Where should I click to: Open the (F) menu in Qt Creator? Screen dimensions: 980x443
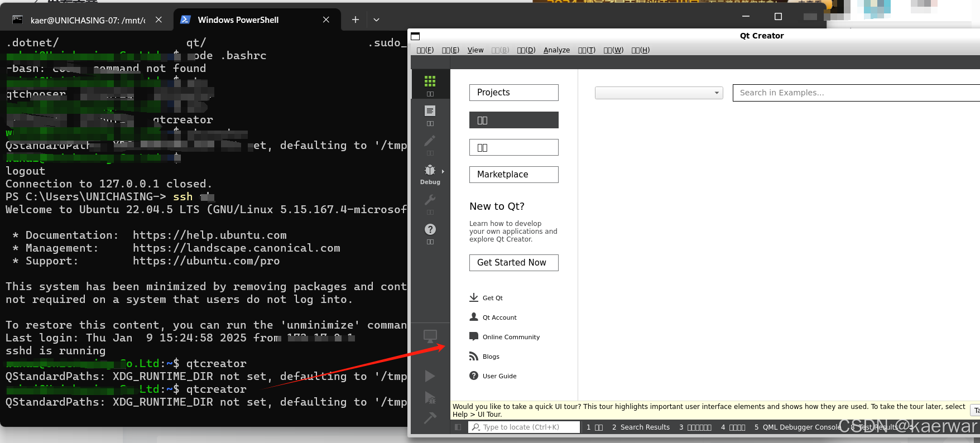(x=425, y=50)
